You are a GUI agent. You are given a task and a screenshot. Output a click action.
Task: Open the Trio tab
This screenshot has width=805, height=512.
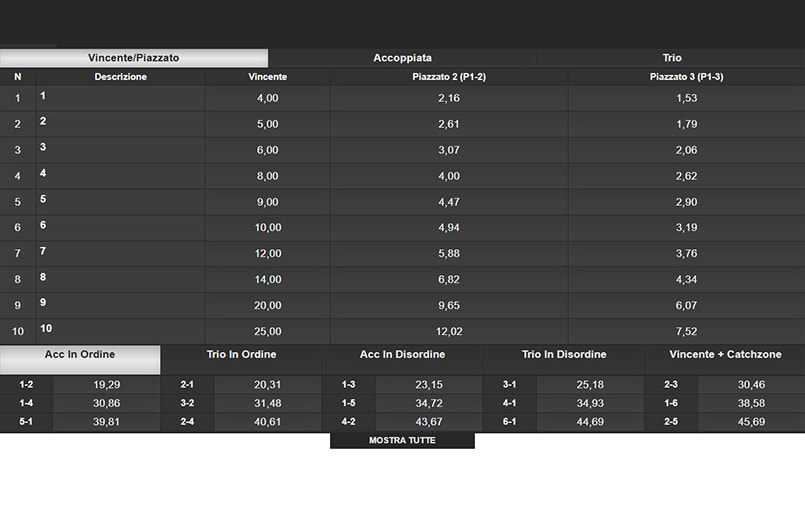(671, 58)
